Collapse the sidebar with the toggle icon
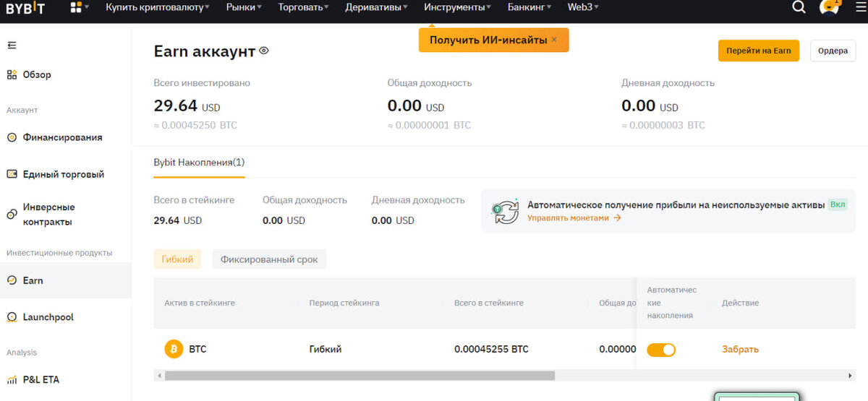Screen dimensions: 868x401 pos(12,46)
